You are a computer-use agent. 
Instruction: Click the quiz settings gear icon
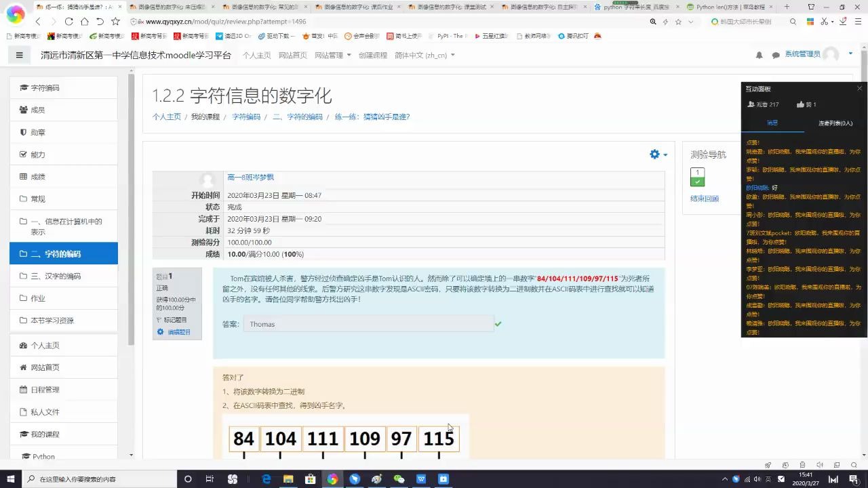654,154
